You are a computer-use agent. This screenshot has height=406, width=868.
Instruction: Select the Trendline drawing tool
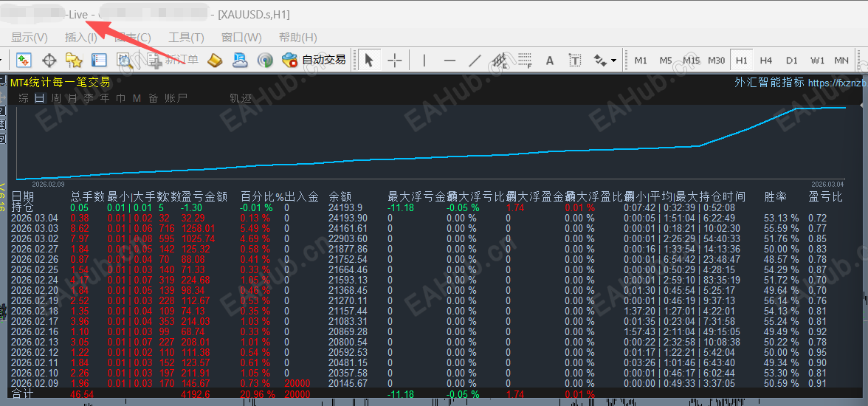475,60
